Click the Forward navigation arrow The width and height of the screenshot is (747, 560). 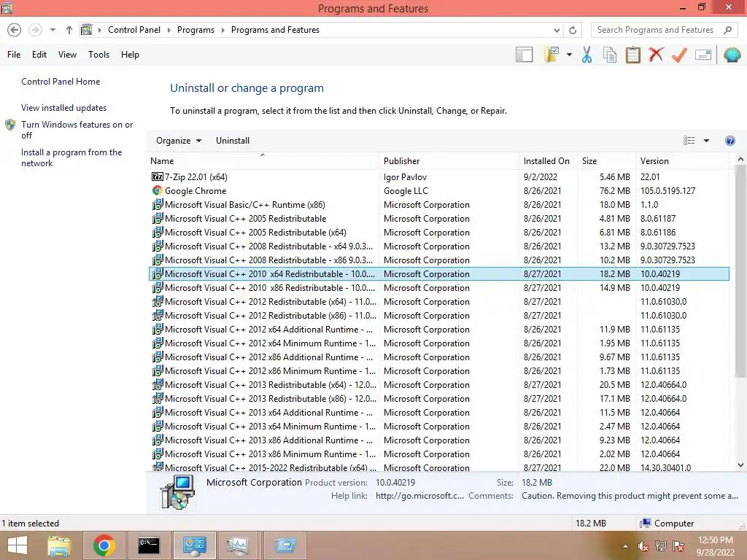[x=35, y=30]
